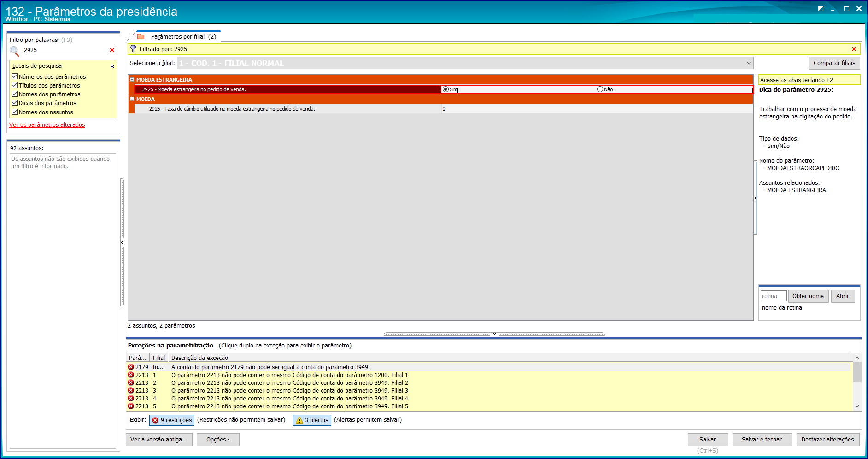Toggle the '3 alertas' filter button

tap(312, 420)
